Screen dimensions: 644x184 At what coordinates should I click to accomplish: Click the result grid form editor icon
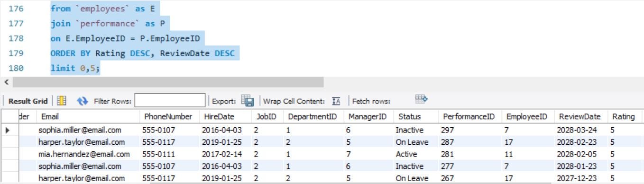pyautogui.click(x=61, y=101)
